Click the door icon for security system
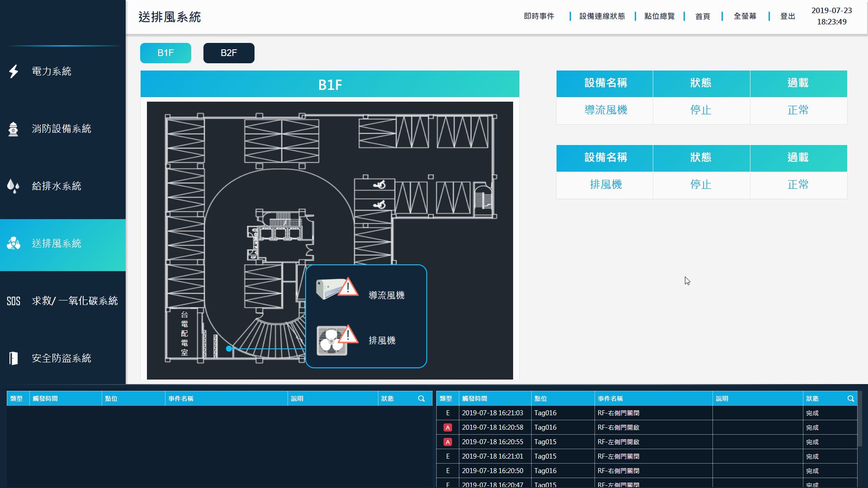 pyautogui.click(x=14, y=358)
